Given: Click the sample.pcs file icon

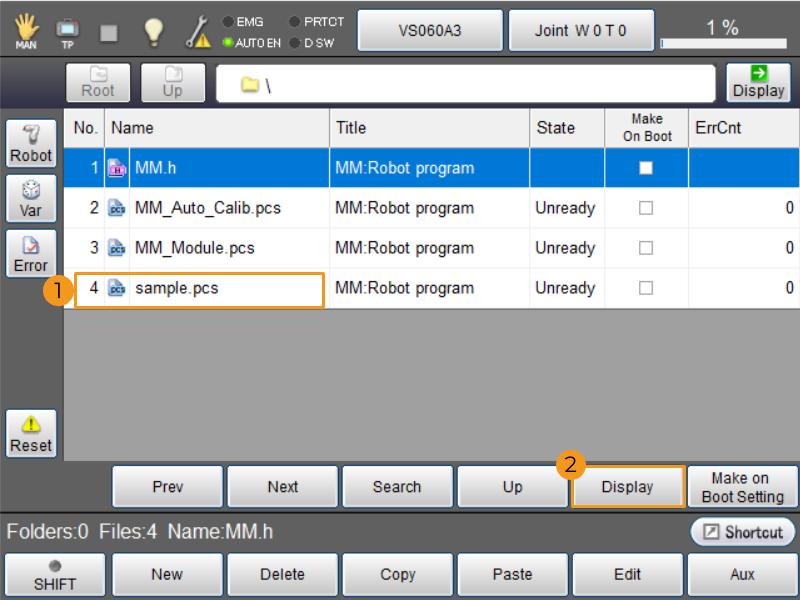Looking at the screenshot, I should click(x=117, y=288).
